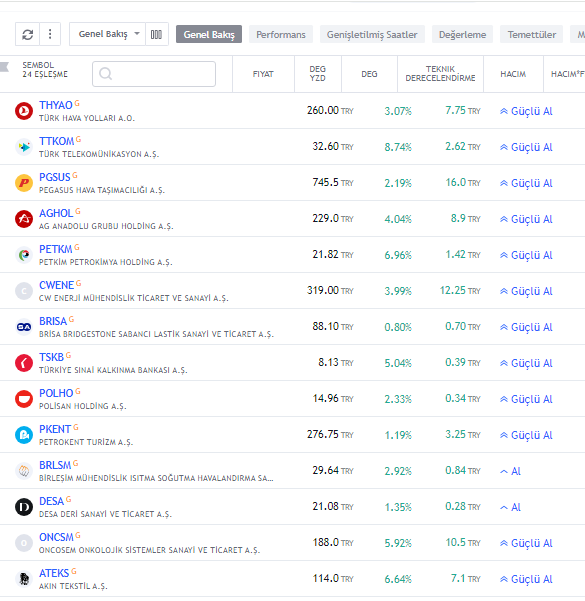Click the 260.00 TRY price for THYAO

[x=330, y=111]
